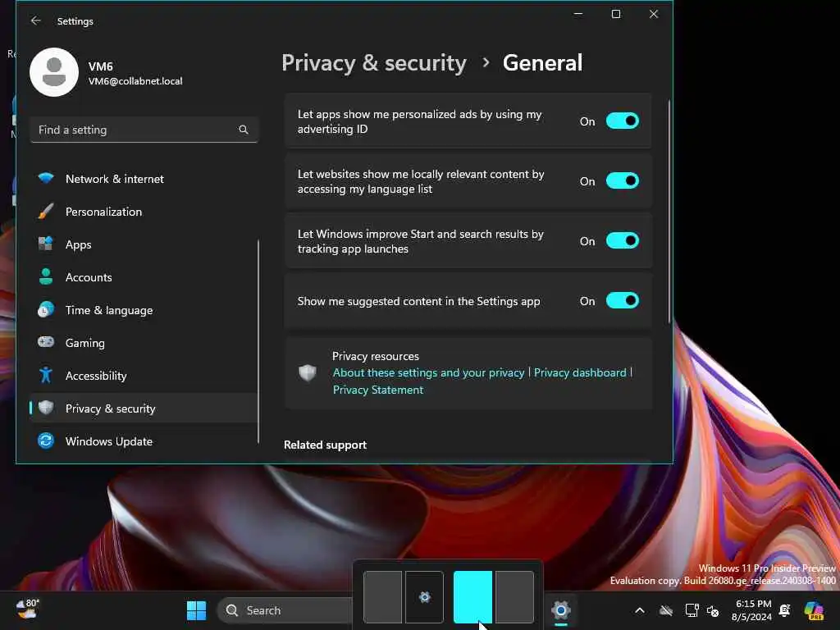This screenshot has height=630, width=840.
Task: Turn off personalized ads advertising ID toggle
Action: point(623,121)
